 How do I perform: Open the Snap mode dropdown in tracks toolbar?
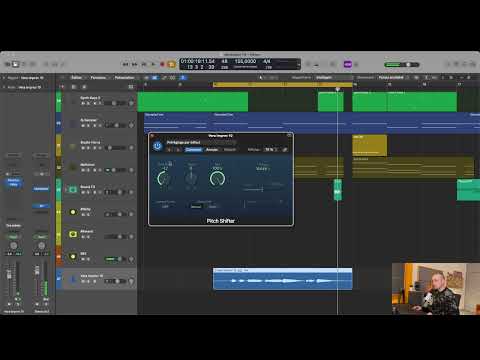[325, 78]
